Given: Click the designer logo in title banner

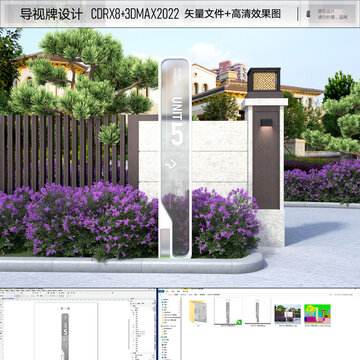Looking at the screenshot, I should tap(308, 14).
